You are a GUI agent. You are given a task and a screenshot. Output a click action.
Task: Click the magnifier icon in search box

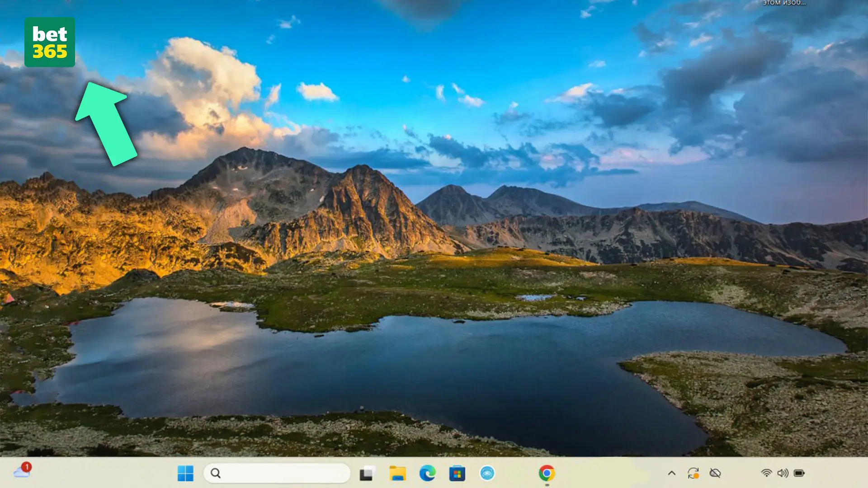(x=216, y=473)
